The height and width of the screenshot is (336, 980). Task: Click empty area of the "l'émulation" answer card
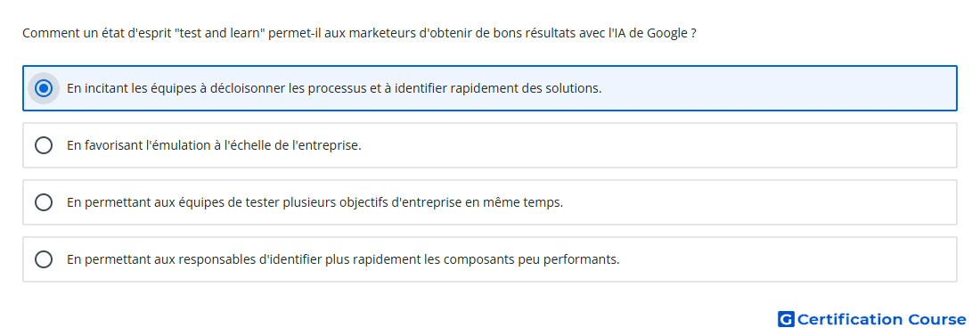click(x=657, y=145)
